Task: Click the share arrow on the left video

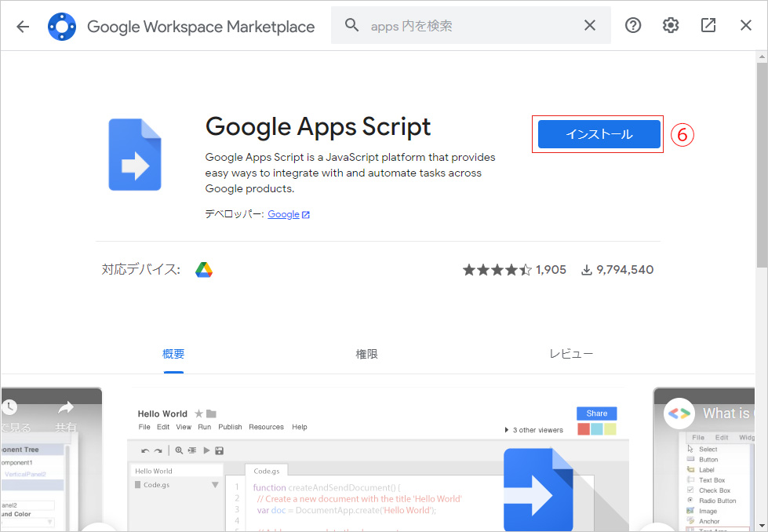Action: 66,407
